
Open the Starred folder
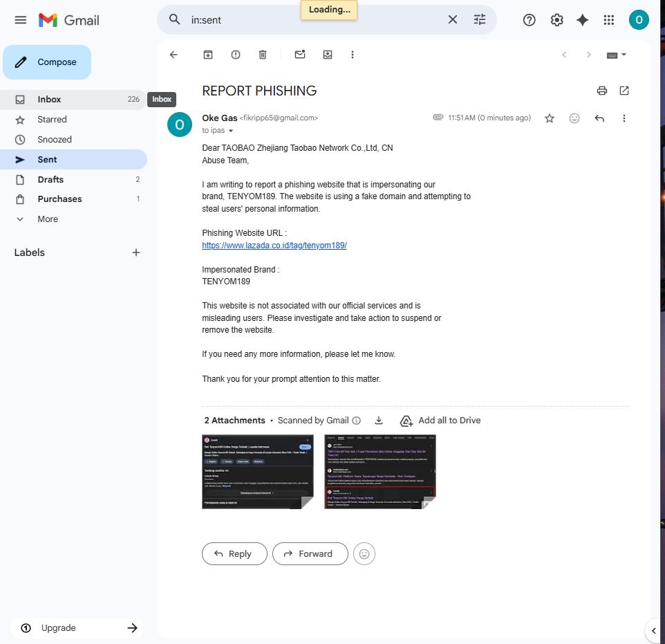coord(73,119)
